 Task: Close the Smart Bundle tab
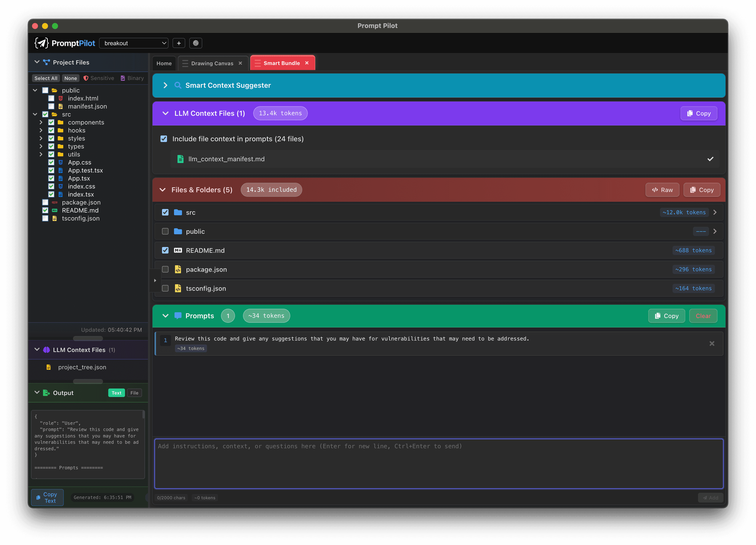307,63
